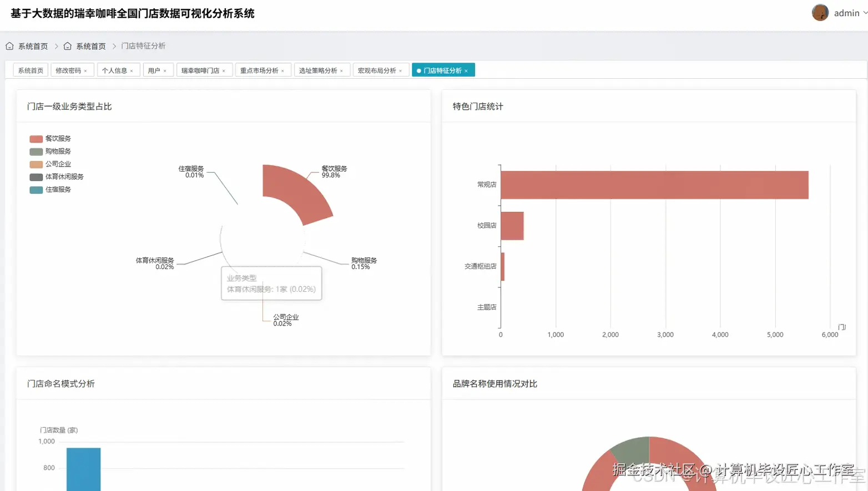Click the small 交通枢纽店 bar

(x=503, y=267)
